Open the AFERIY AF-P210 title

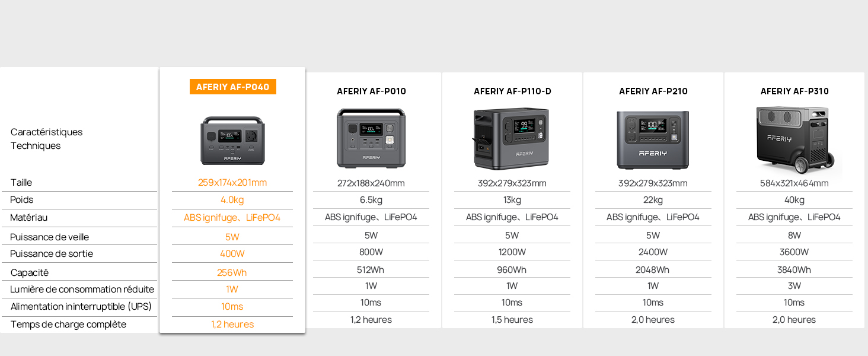coord(653,91)
